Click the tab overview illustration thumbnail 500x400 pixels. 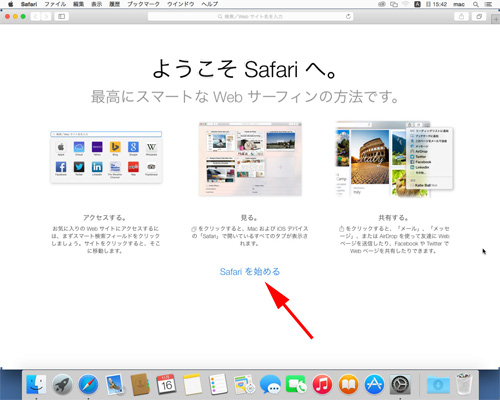tap(250, 159)
